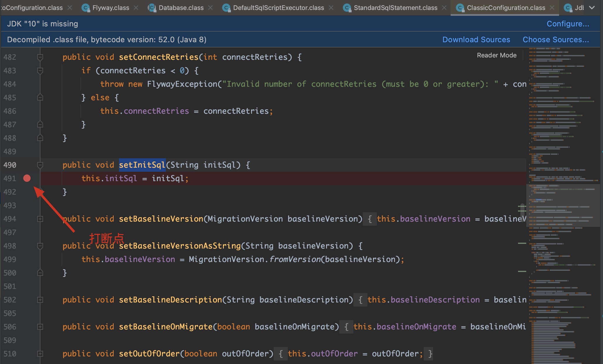
Task: Close the Flyway.class tab
Action: pyautogui.click(x=136, y=8)
